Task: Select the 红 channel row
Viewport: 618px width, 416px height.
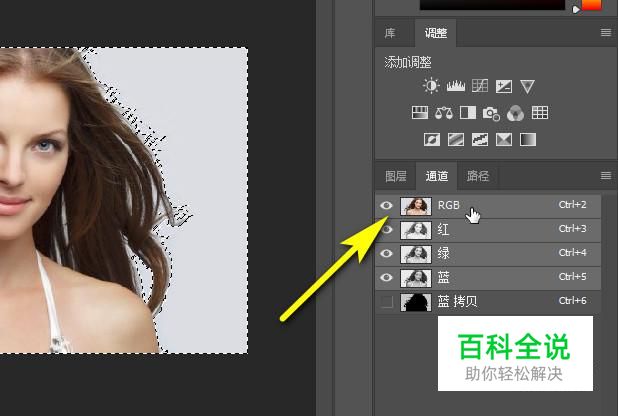Action: pos(488,230)
